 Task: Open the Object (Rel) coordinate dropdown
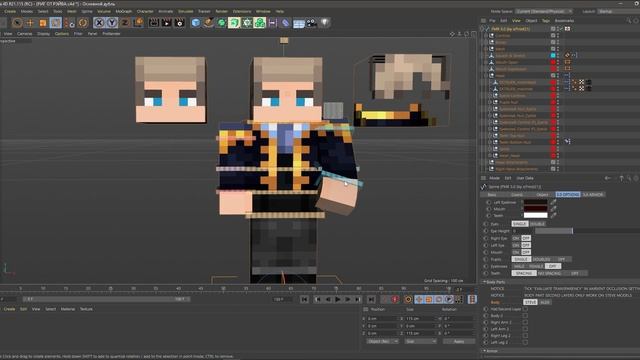pyautogui.click(x=382, y=341)
